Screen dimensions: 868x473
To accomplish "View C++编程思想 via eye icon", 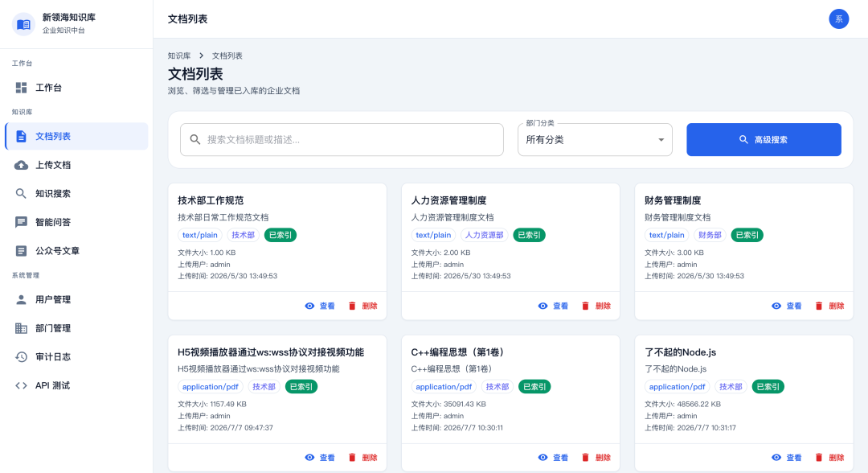I will (543, 458).
